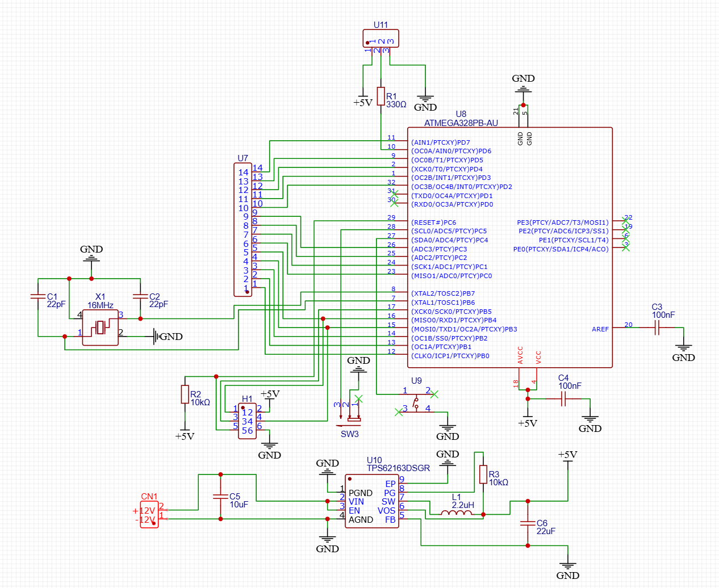Select the R2 10kΩ resistor symbol

click(185, 394)
